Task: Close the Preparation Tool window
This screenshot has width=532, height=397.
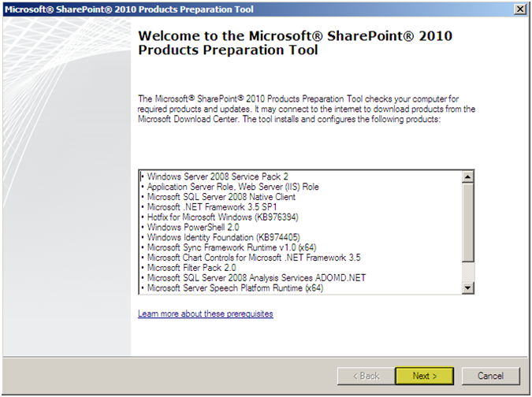Action: [x=520, y=9]
